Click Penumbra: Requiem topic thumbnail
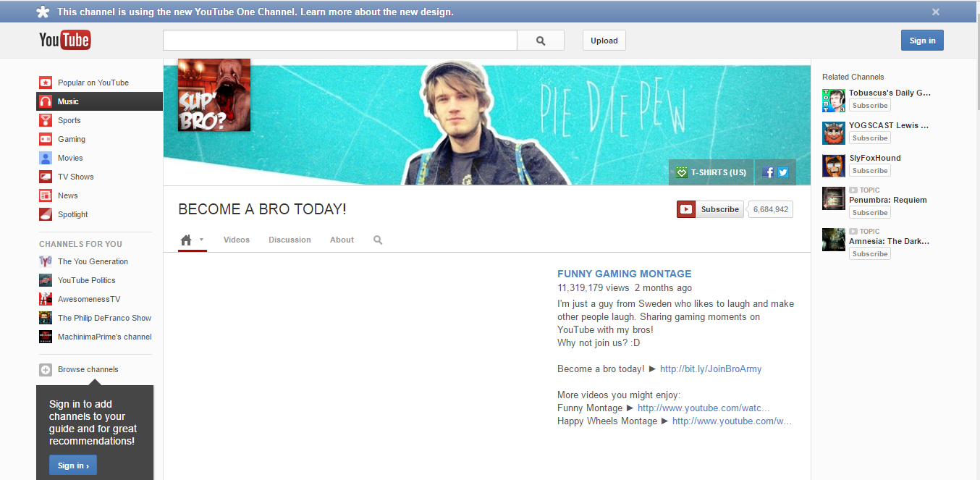Image resolution: width=980 pixels, height=480 pixels. 834,198
